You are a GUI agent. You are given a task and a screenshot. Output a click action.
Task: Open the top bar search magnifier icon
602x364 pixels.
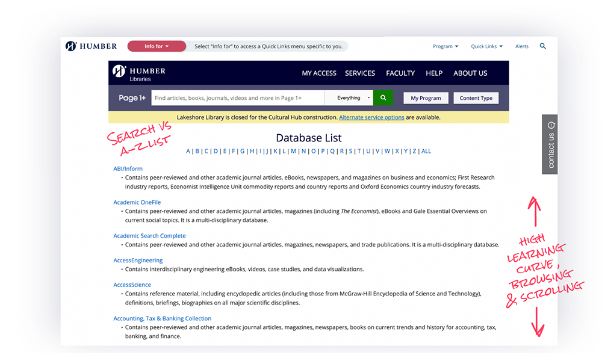tap(542, 46)
